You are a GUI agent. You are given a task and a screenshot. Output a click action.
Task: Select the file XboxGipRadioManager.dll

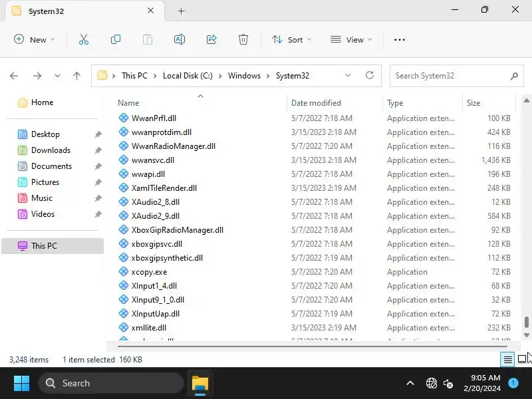click(177, 229)
